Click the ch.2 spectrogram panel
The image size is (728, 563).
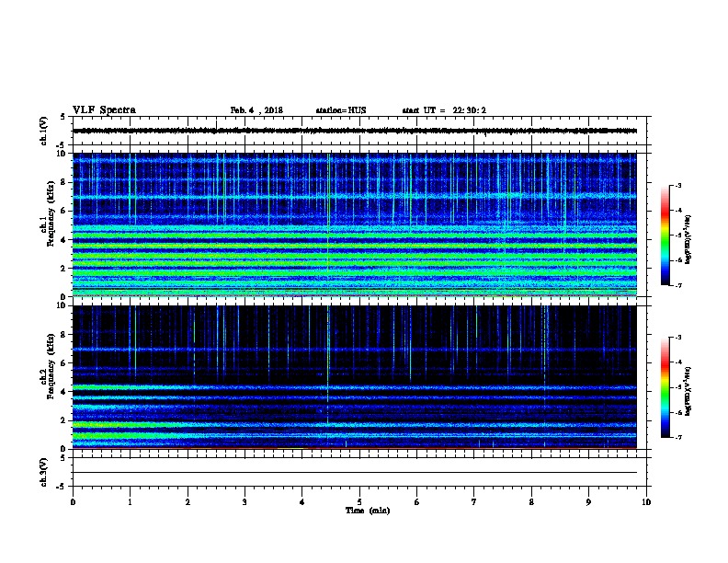(x=355, y=377)
